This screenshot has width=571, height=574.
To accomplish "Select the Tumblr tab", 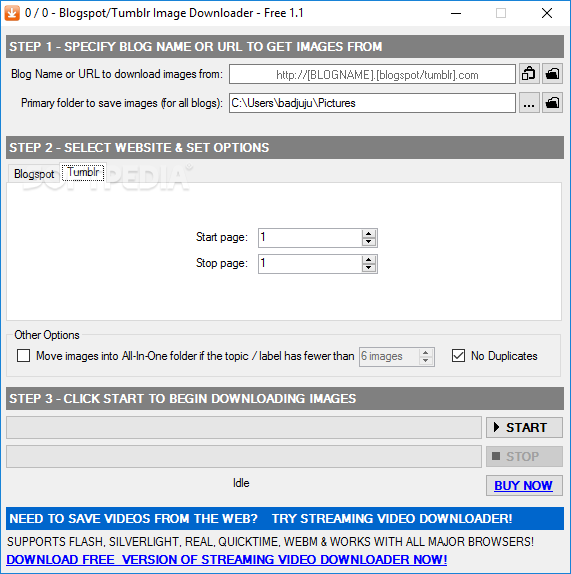I will tap(83, 172).
